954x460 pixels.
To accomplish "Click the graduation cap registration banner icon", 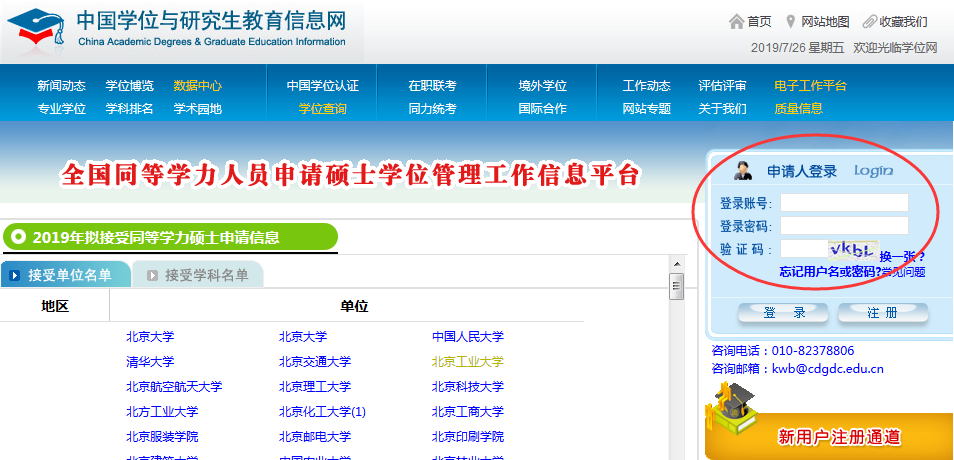I will (732, 406).
